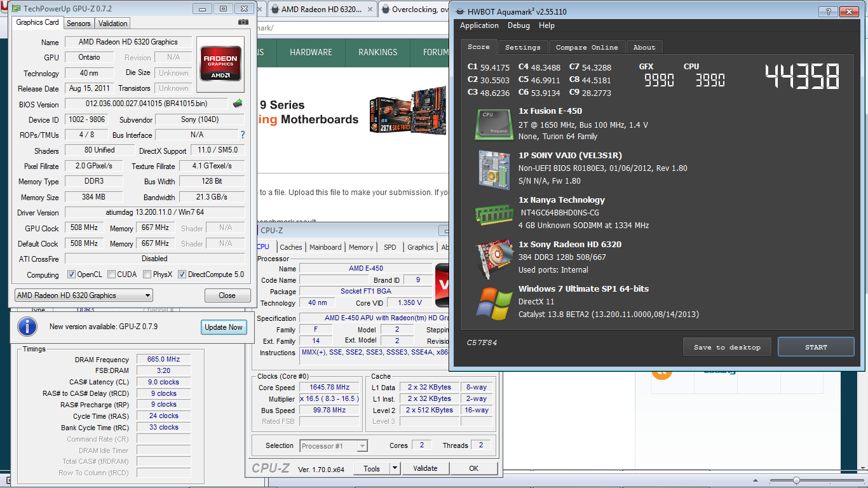This screenshot has width=868, height=488.
Task: Toggle the DirectCompute 5.0 checkbox
Action: 182,274
